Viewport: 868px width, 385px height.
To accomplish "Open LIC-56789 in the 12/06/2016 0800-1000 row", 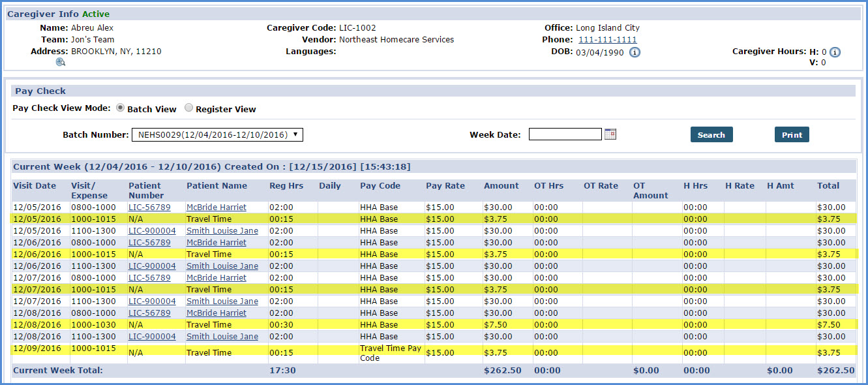I will pyautogui.click(x=149, y=243).
